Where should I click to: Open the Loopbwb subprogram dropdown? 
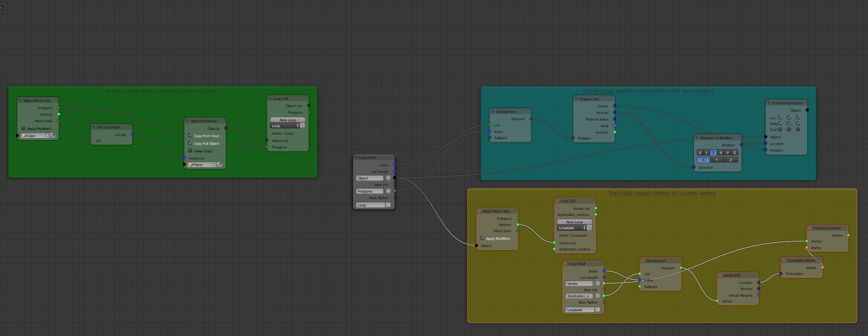click(x=572, y=228)
